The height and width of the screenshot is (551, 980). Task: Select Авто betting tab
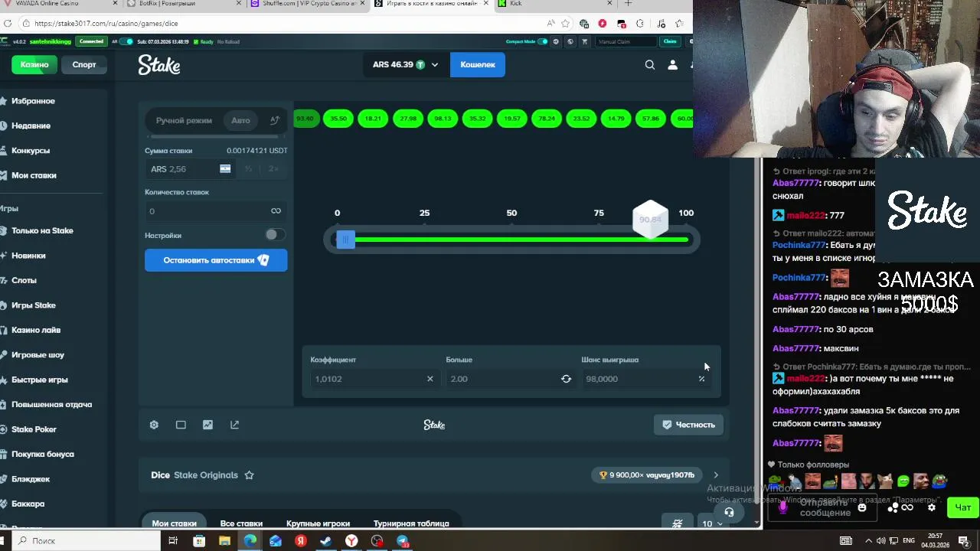click(240, 120)
